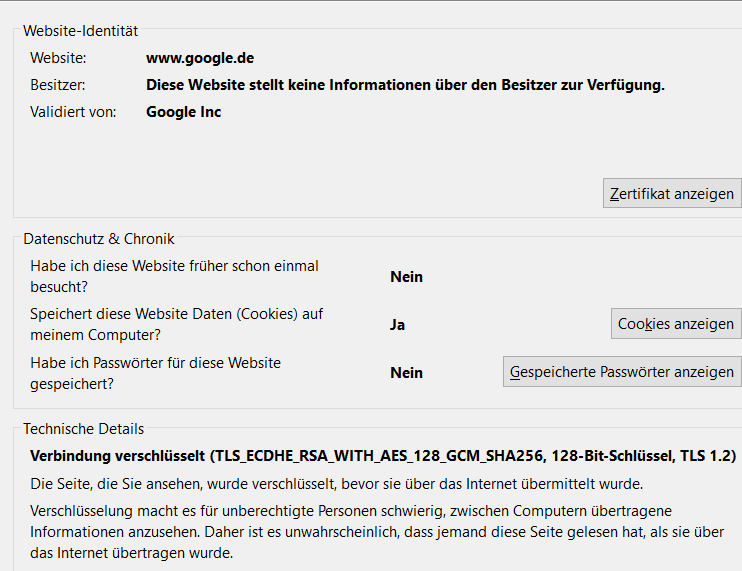
Task: Select the 'Google Inc' validator value
Action: pyautogui.click(x=183, y=112)
